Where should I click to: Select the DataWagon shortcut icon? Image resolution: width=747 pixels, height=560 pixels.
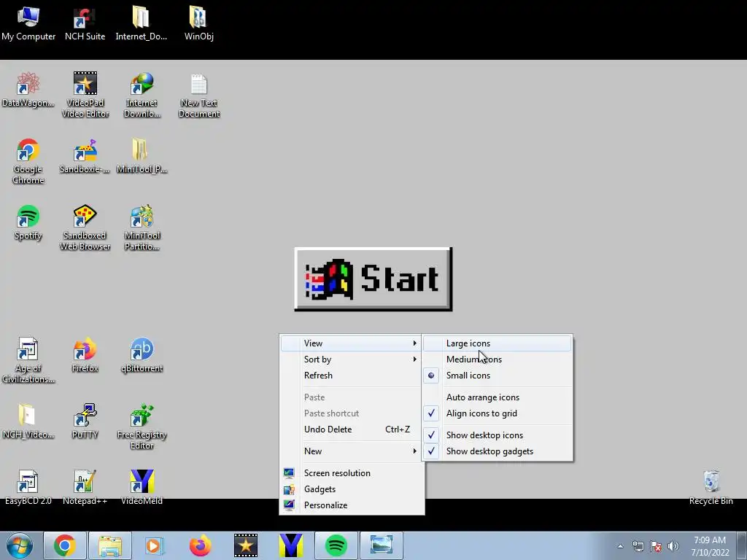[28, 90]
